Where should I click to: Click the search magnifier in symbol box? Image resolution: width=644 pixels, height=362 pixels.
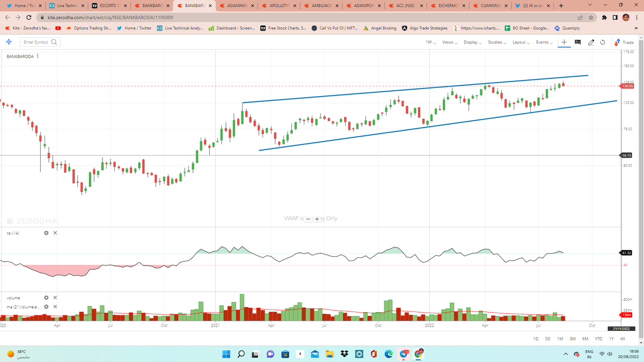[54, 42]
